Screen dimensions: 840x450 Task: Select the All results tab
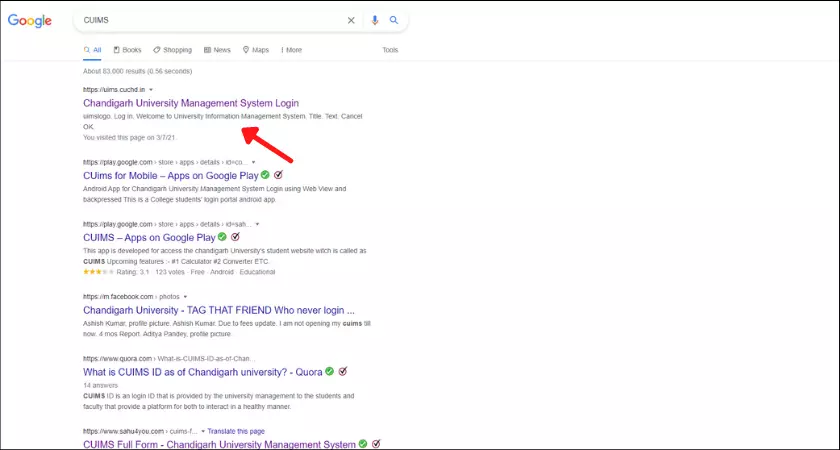click(x=92, y=50)
